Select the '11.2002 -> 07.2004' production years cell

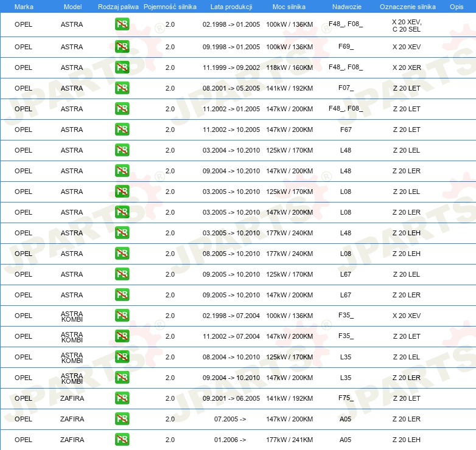tap(231, 336)
